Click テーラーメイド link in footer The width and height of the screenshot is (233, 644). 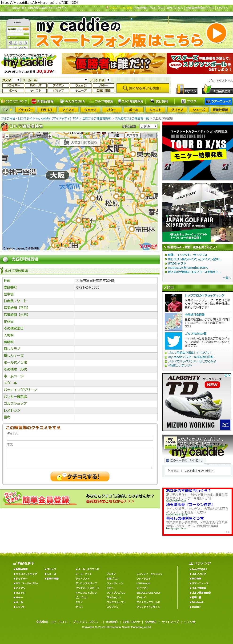[x=84, y=574]
